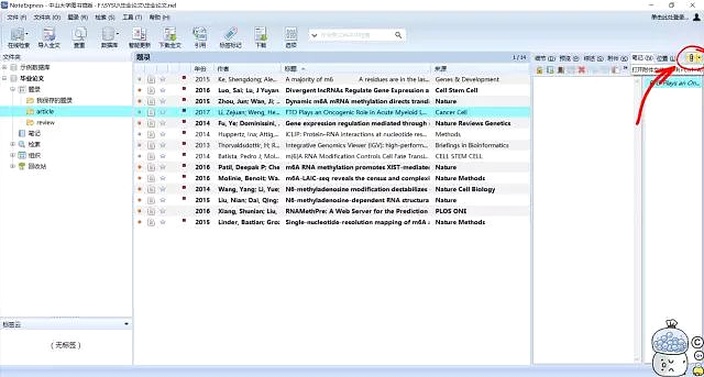Screen dimensions: 704x377
Task: Click the 导入全文 import full text icon
Action: pos(48,35)
